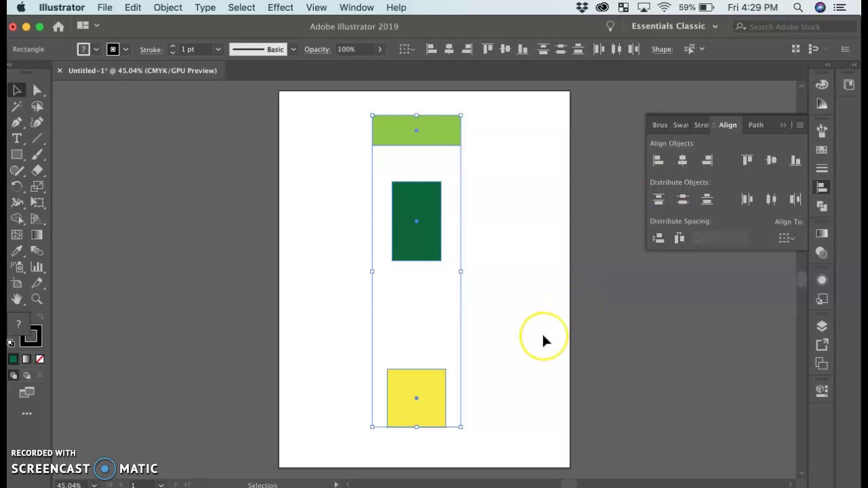Select the light green rectangle on artboard
Image resolution: width=868 pixels, height=488 pixels.
(416, 130)
